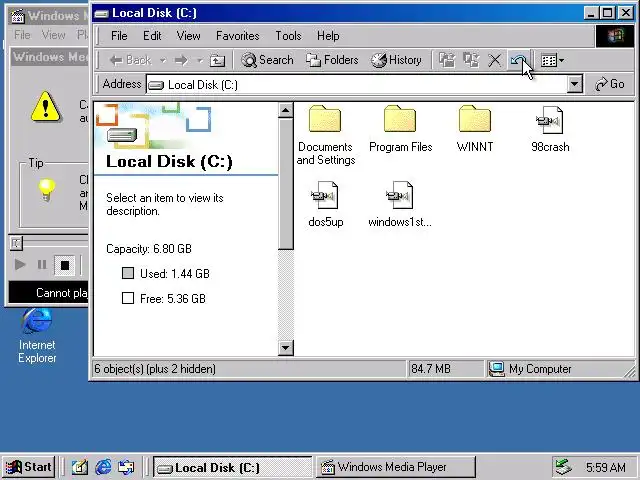This screenshot has width=640, height=480.
Task: Click the Capacity: 6.80 GB text
Action: pyautogui.click(x=149, y=249)
